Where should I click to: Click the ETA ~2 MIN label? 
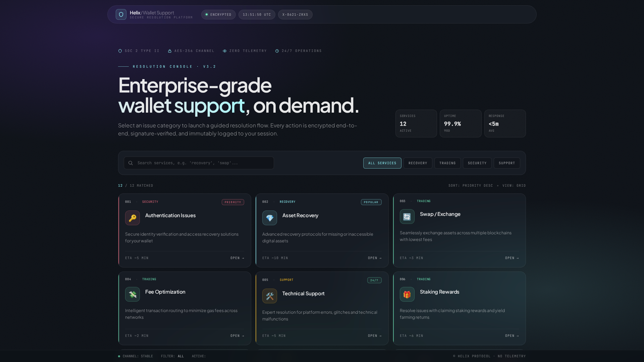(137, 336)
